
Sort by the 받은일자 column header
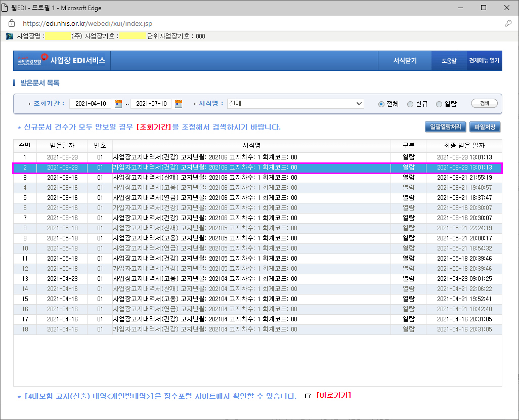pos(62,146)
